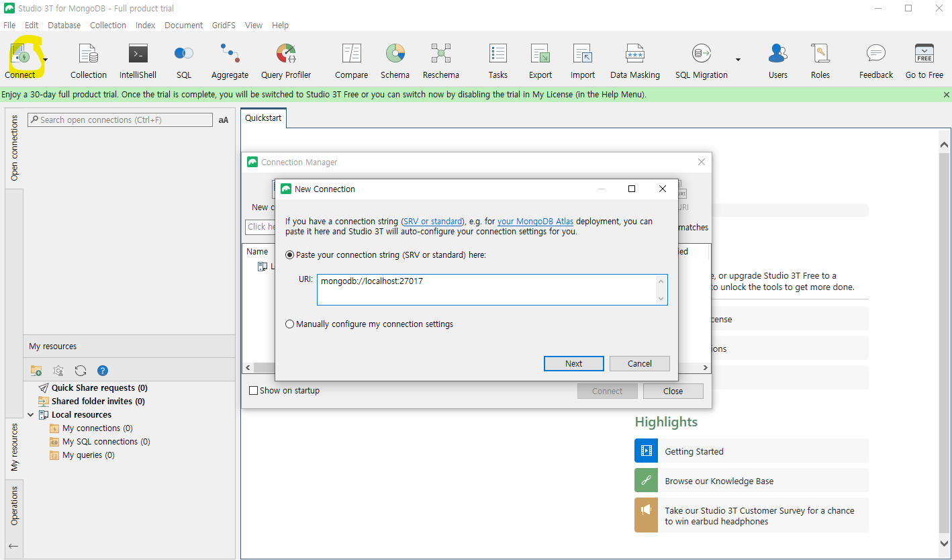Click Connection Manager horizontal scrollbar left arrow
Screen dimensions: 952x560
(248, 368)
